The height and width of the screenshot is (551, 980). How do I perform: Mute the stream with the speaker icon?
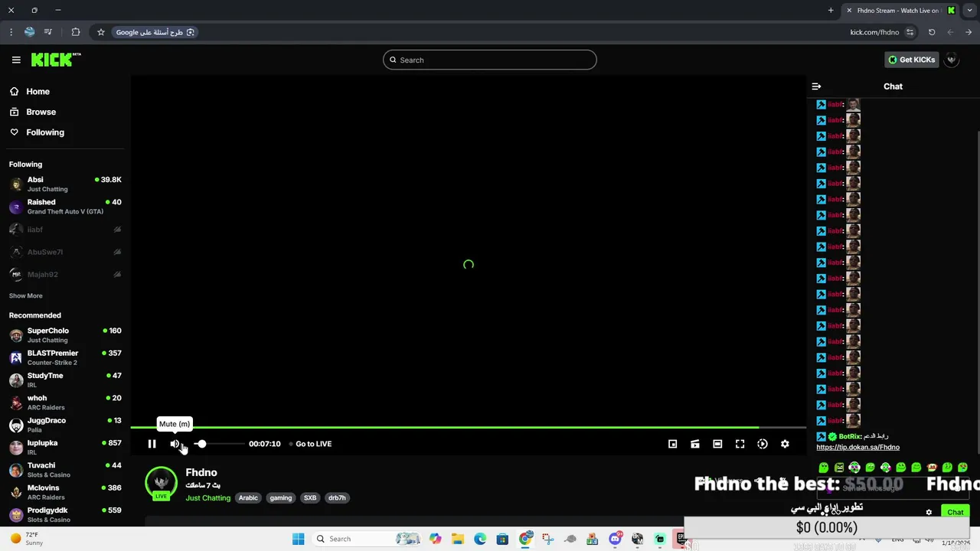point(175,444)
